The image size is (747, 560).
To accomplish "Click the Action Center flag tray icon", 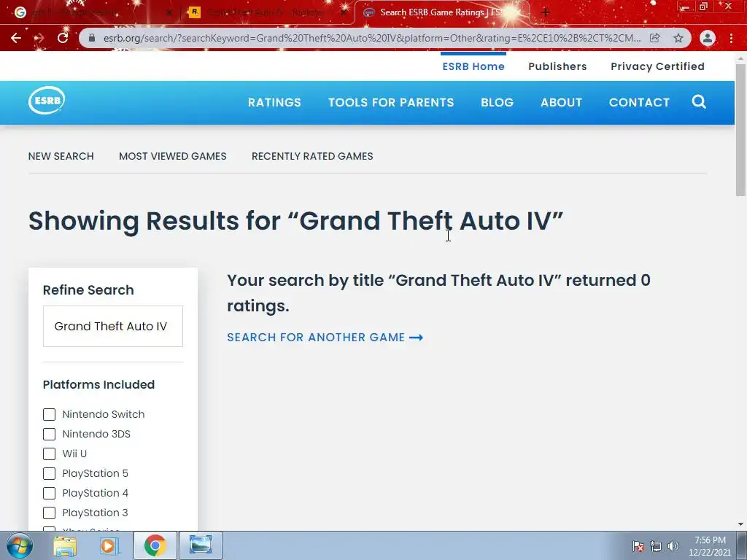I will coord(638,546).
